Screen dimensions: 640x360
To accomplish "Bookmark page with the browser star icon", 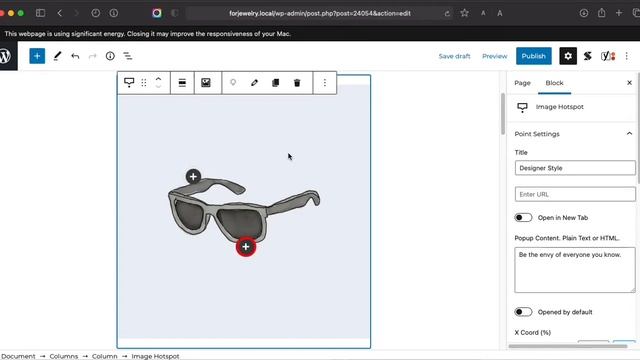I will [464, 13].
